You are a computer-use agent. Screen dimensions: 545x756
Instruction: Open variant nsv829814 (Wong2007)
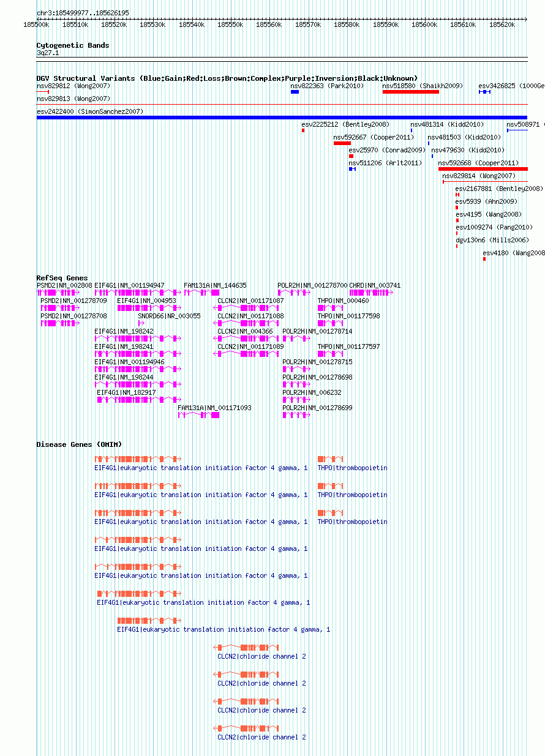pos(479,176)
